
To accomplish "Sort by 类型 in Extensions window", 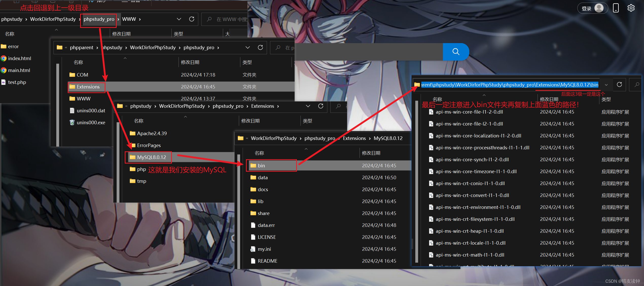I will pos(307,121).
